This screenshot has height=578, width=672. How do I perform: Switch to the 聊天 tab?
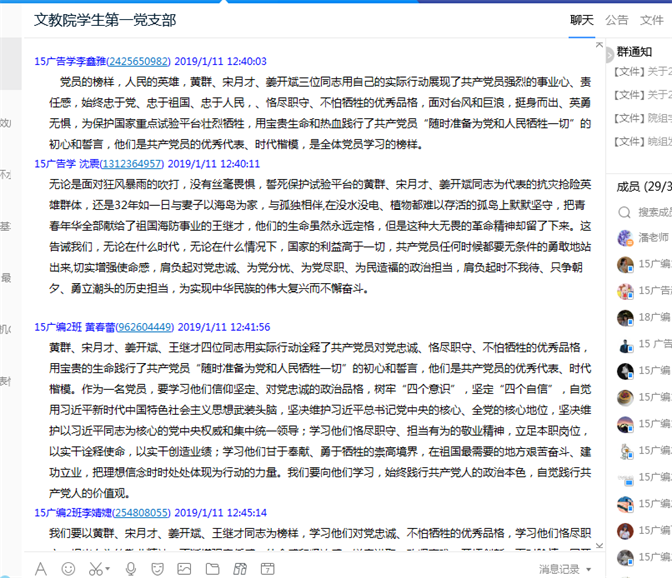point(582,20)
